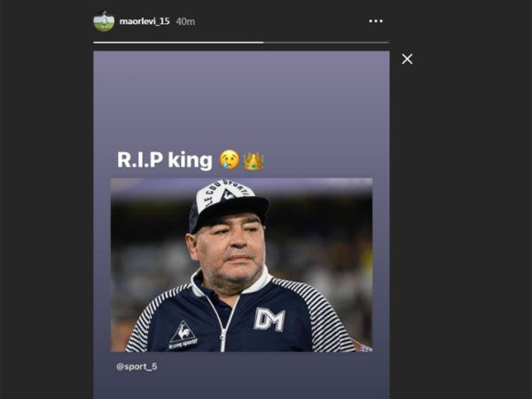Click the face of the man in the photo

[x=231, y=246]
